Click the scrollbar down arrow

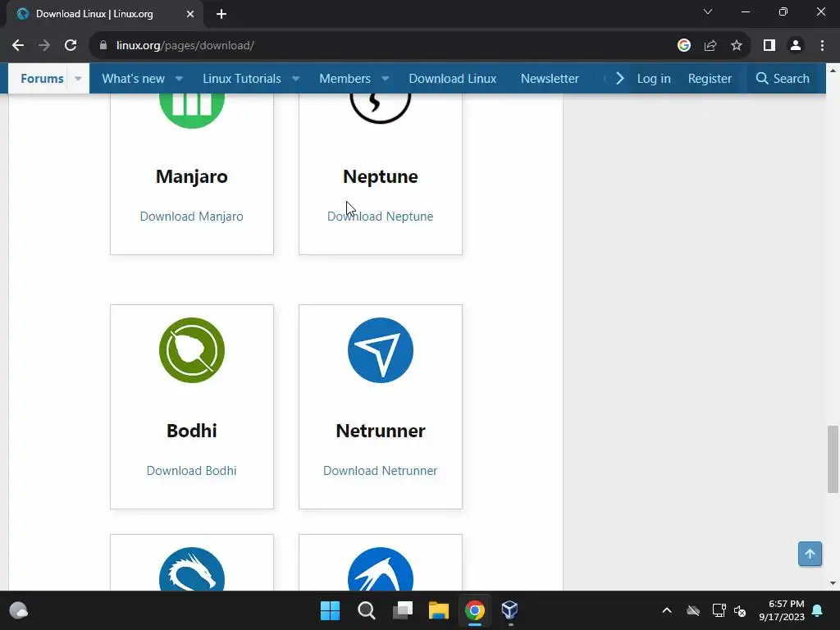[x=833, y=583]
